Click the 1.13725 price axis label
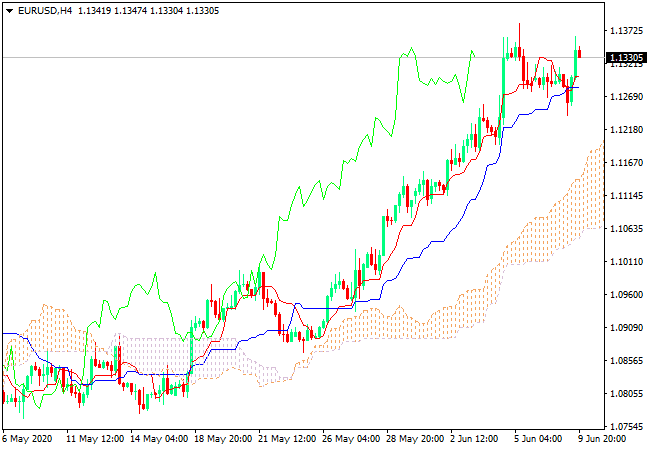 [x=626, y=31]
